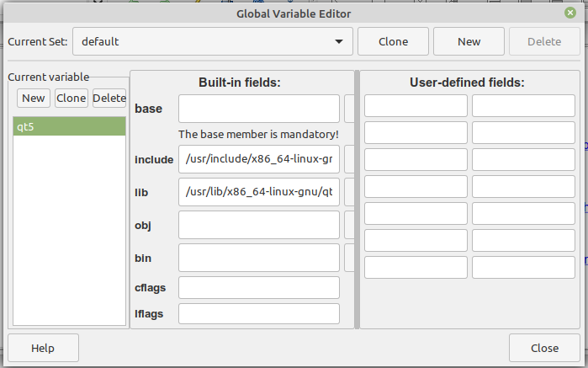The width and height of the screenshot is (588, 368).
Task: Click the Close button at bottom
Action: (544, 348)
